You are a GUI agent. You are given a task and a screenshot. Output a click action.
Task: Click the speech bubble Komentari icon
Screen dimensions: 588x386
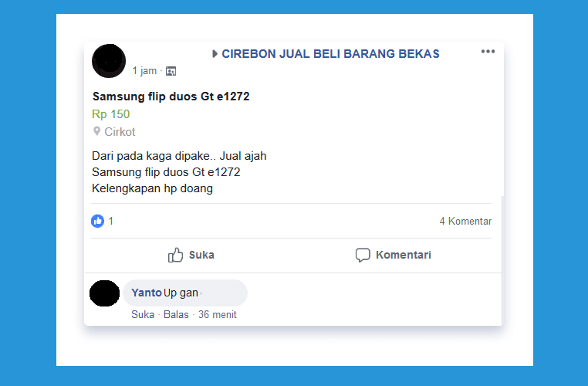[363, 255]
